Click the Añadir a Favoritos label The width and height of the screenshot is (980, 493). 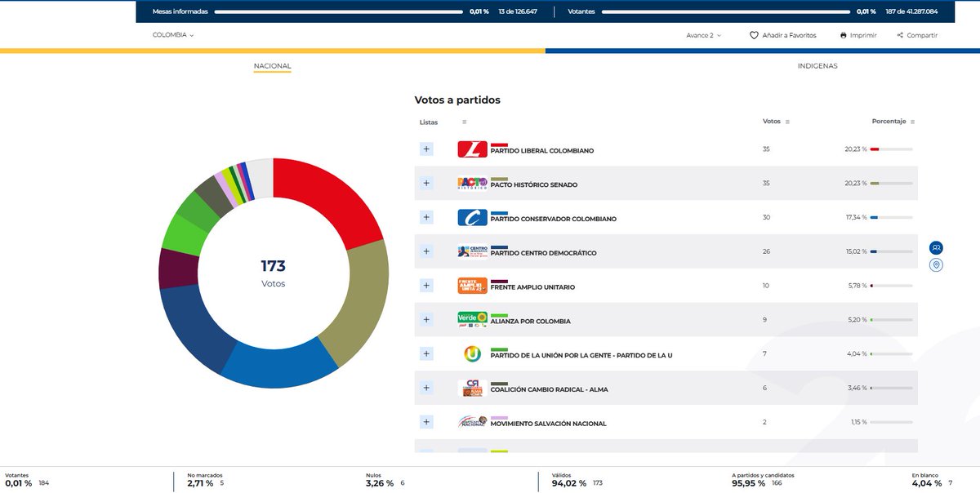point(788,35)
